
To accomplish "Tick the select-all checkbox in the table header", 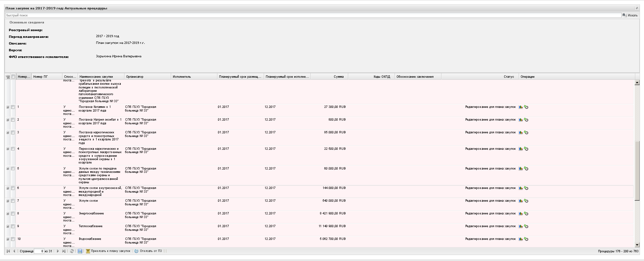I will [x=13, y=77].
